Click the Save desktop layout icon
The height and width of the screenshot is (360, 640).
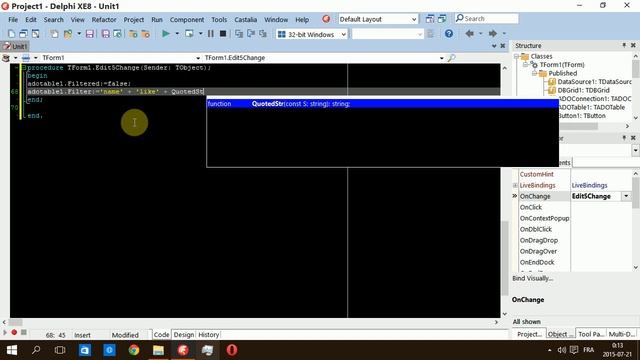(430, 19)
